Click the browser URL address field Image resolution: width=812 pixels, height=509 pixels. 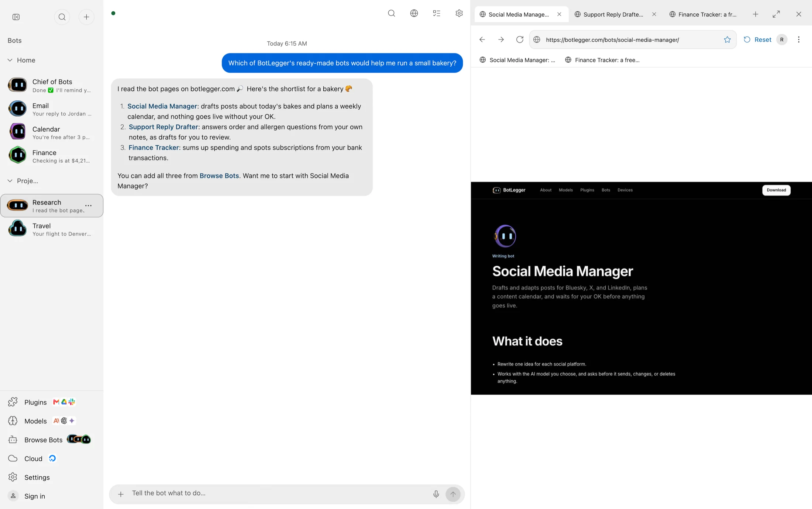tap(632, 39)
